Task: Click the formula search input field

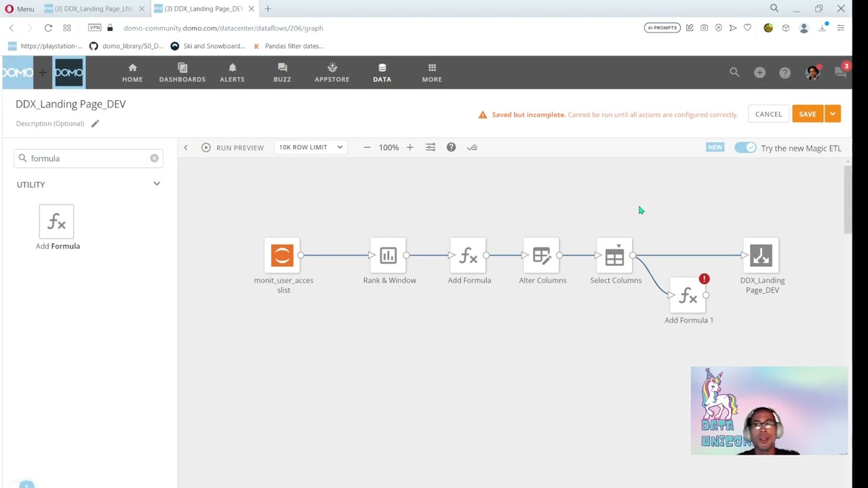Action: [89, 158]
